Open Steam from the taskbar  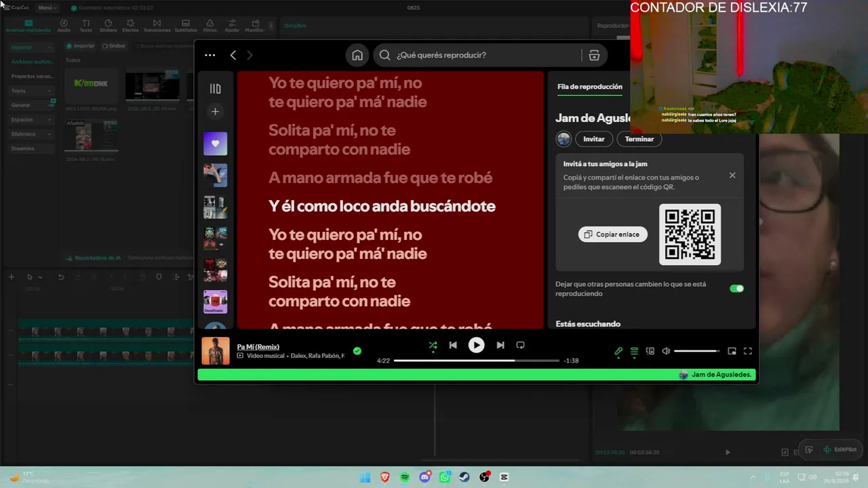[x=465, y=477]
